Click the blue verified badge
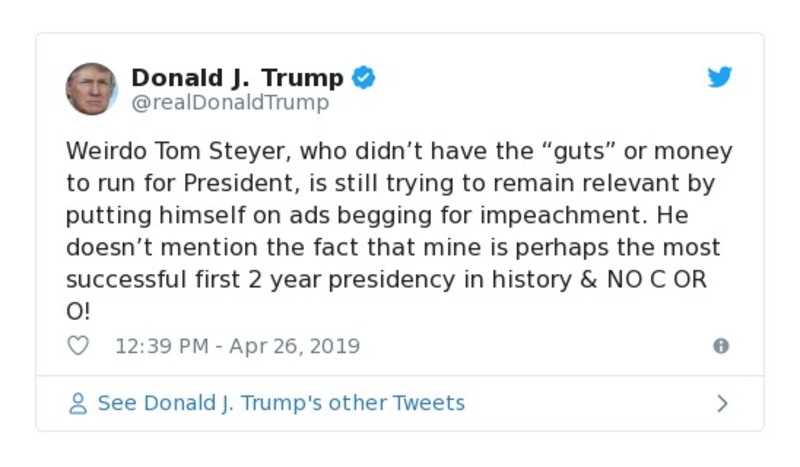 click(364, 78)
